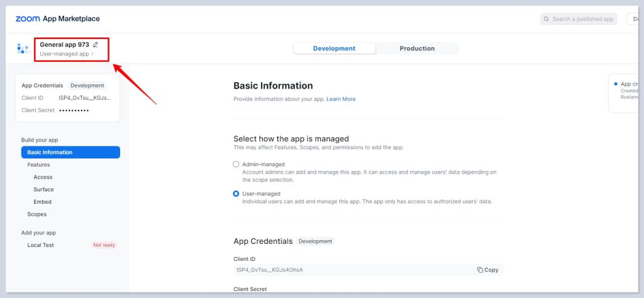Switch to the Production tab
The image size is (644, 298).
417,48
